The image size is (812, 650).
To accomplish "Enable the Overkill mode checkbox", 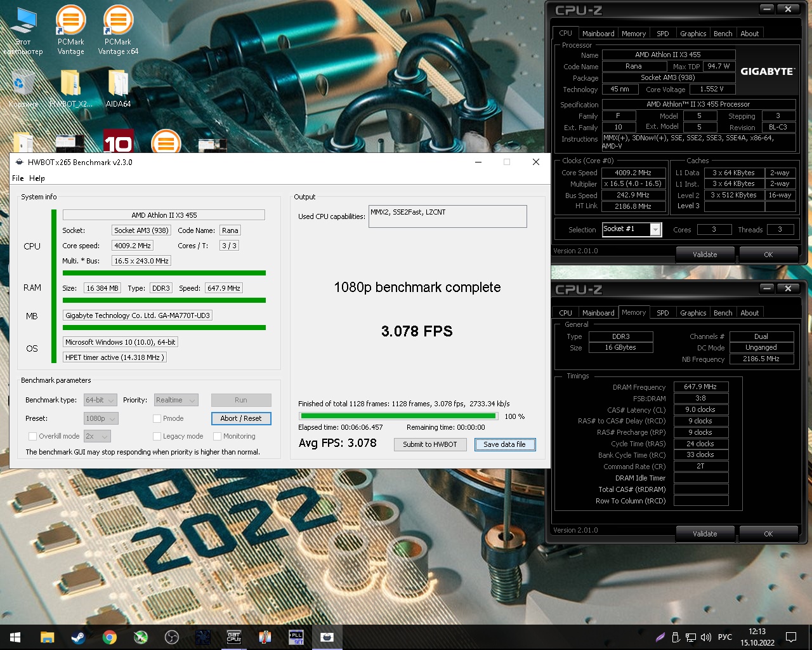I will (32, 436).
